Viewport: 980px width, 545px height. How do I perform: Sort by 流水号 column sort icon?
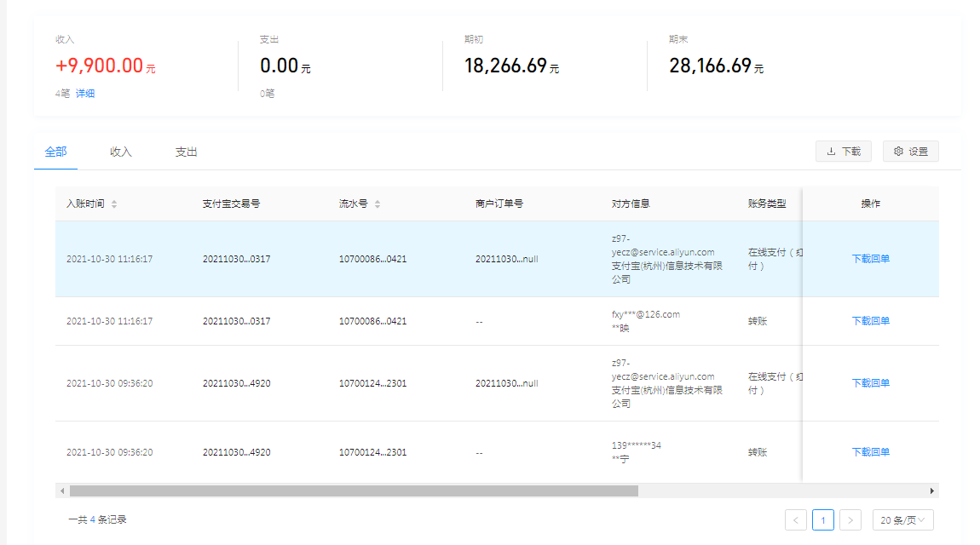378,204
